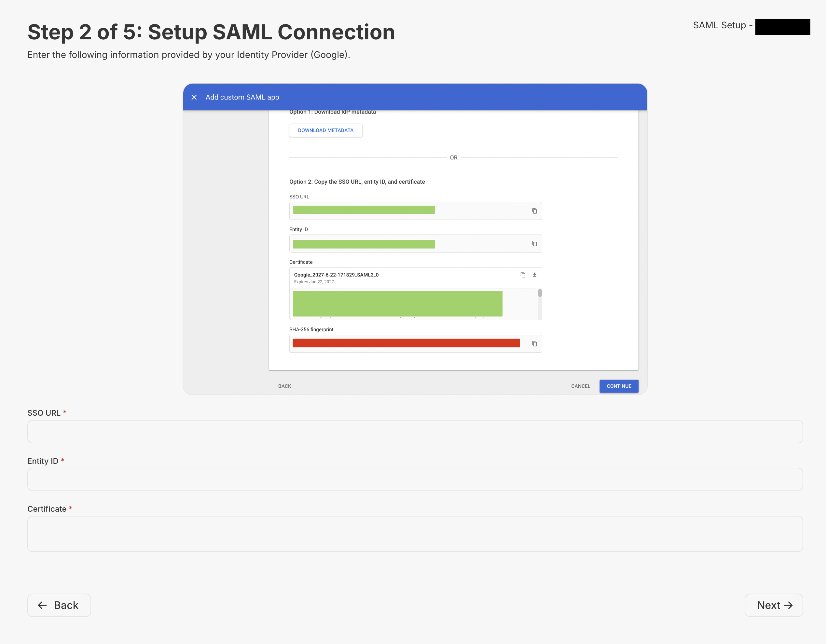Select the green Entity ID value in screenshot
Screen dimensions: 826x644
point(364,244)
